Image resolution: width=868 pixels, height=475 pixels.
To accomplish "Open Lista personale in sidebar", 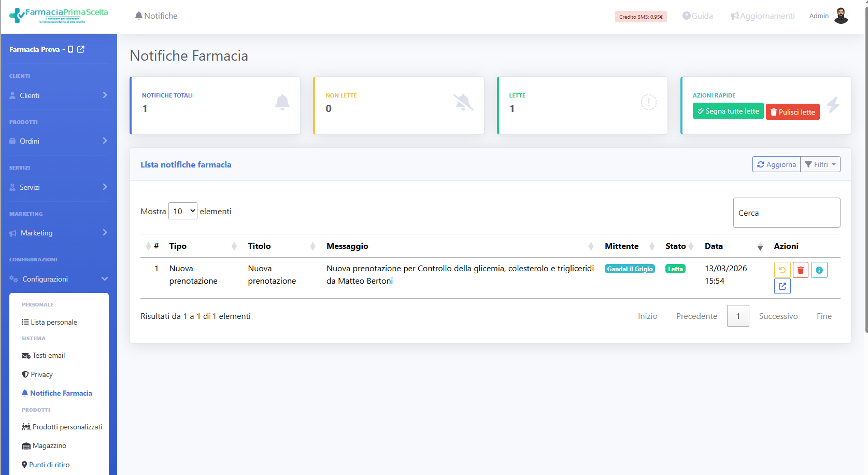I will 53,322.
